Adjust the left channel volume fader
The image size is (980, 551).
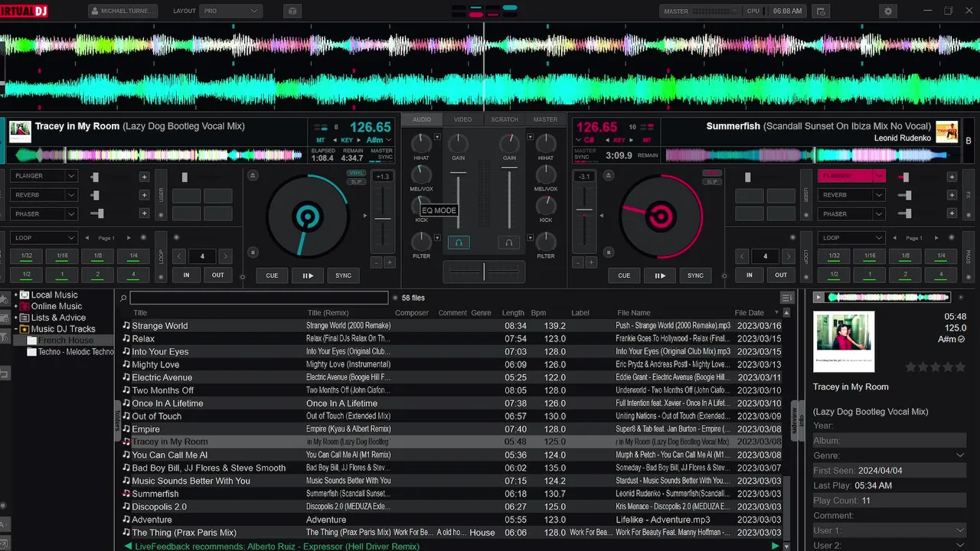click(459, 199)
